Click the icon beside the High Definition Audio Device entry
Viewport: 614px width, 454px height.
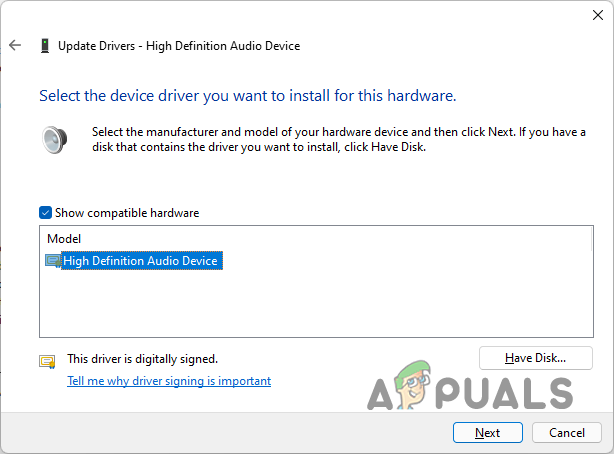[x=53, y=261]
